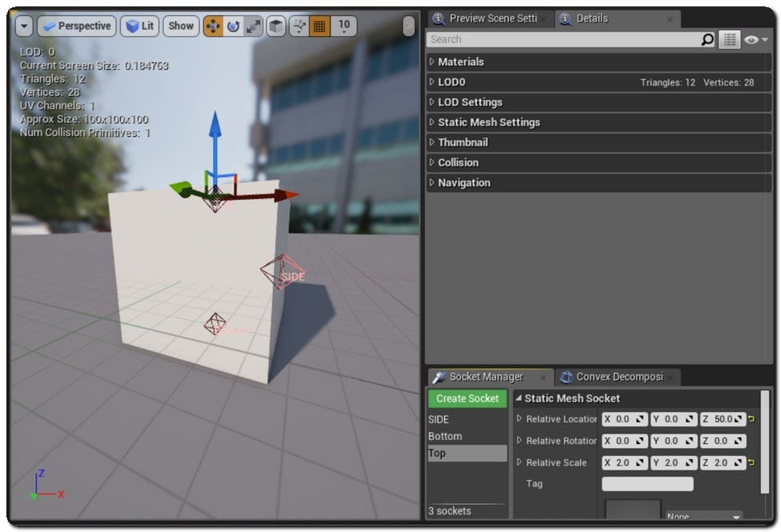Select the translate mode icon

[213, 26]
